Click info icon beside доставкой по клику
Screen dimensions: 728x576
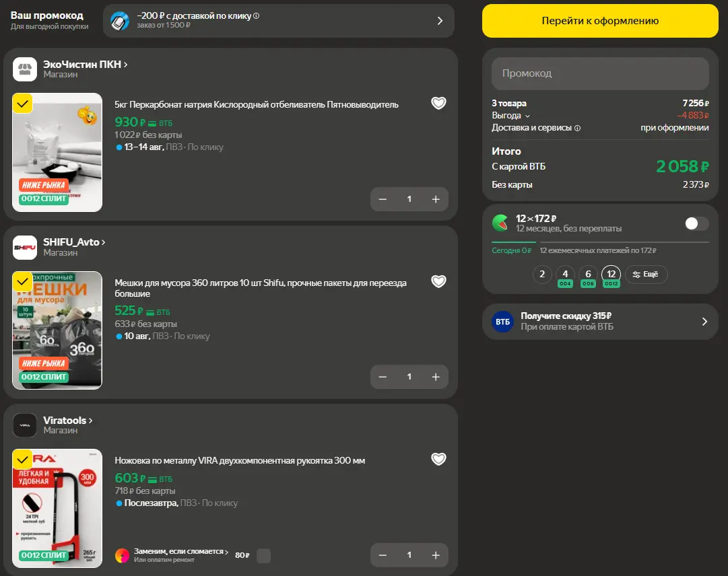point(257,15)
